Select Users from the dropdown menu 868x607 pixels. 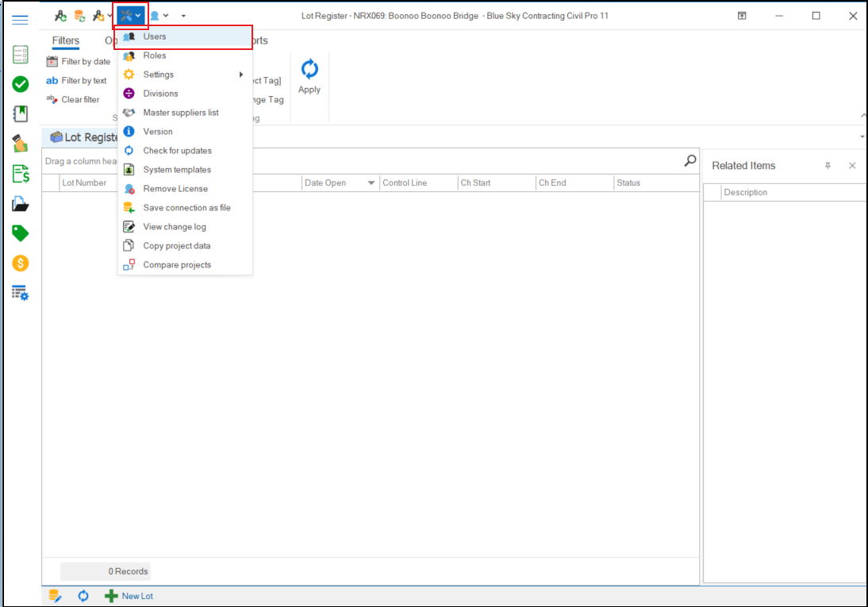pos(155,36)
